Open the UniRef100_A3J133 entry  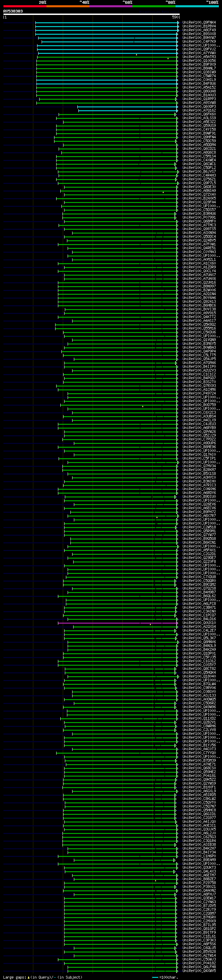pos(199,695)
